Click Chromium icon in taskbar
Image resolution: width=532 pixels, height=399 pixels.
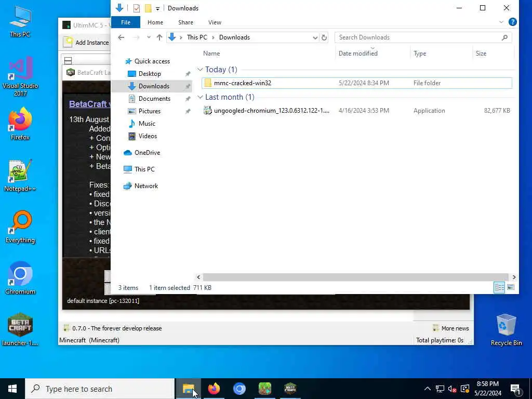(239, 389)
